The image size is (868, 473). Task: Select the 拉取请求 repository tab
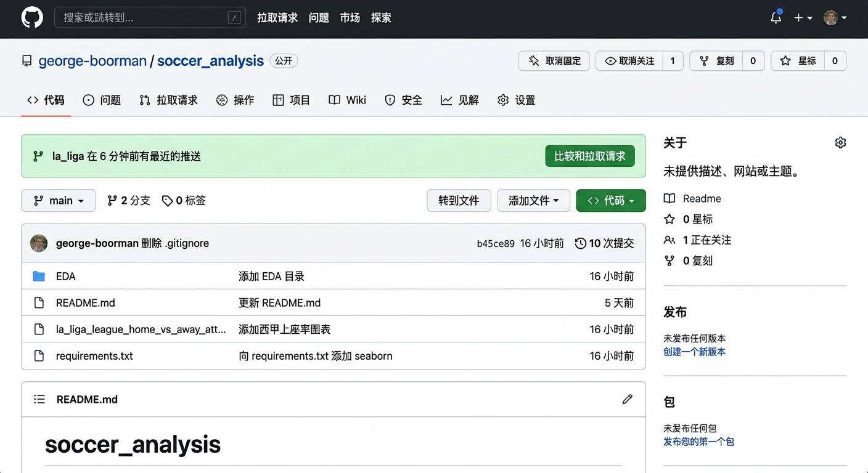168,100
